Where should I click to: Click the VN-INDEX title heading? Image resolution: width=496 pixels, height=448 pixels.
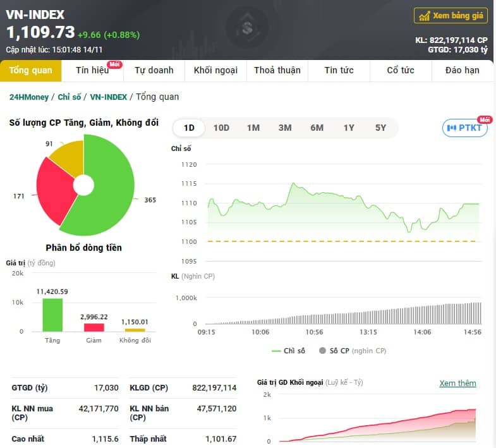(35, 15)
